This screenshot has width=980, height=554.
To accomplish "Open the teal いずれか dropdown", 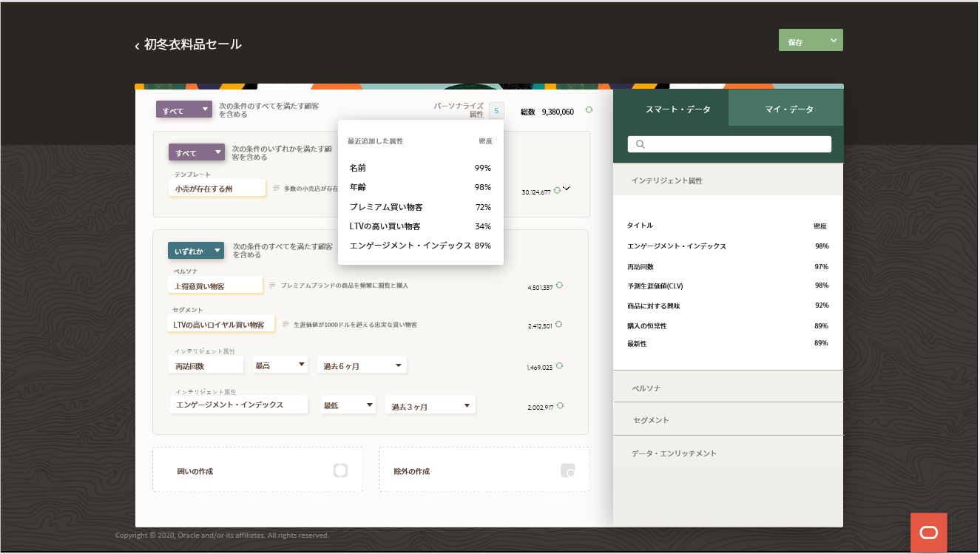I will 195,251.
